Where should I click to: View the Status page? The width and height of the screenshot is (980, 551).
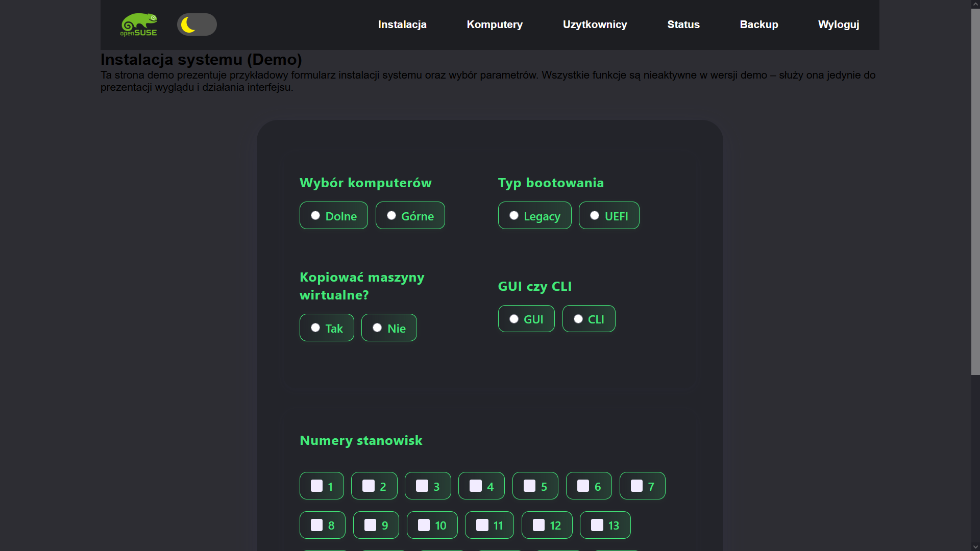pyautogui.click(x=683, y=24)
